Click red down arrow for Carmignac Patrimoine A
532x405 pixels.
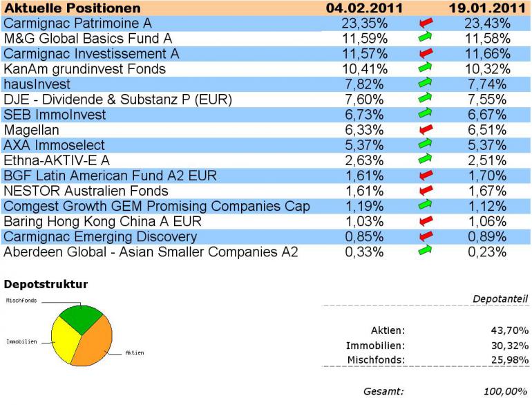pyautogui.click(x=426, y=23)
